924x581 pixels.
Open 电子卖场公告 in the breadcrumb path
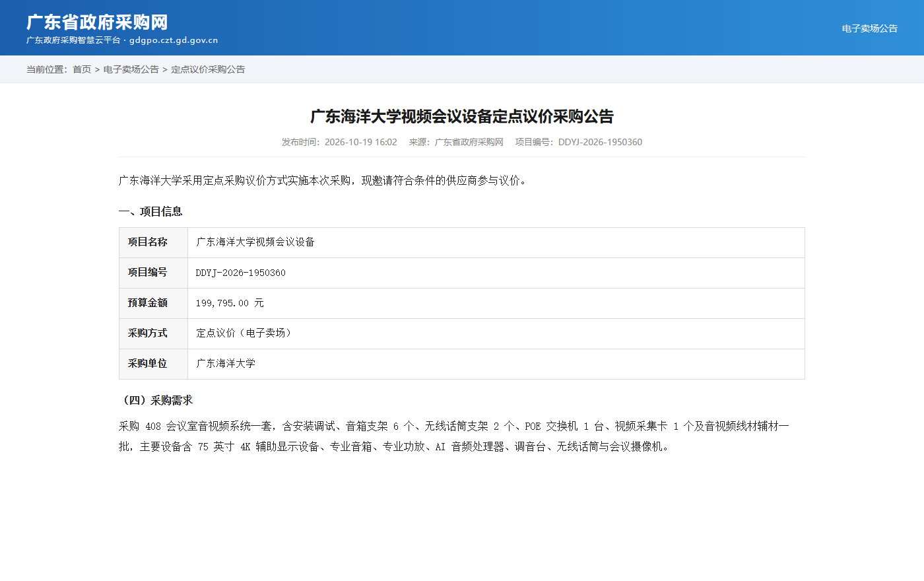point(131,69)
